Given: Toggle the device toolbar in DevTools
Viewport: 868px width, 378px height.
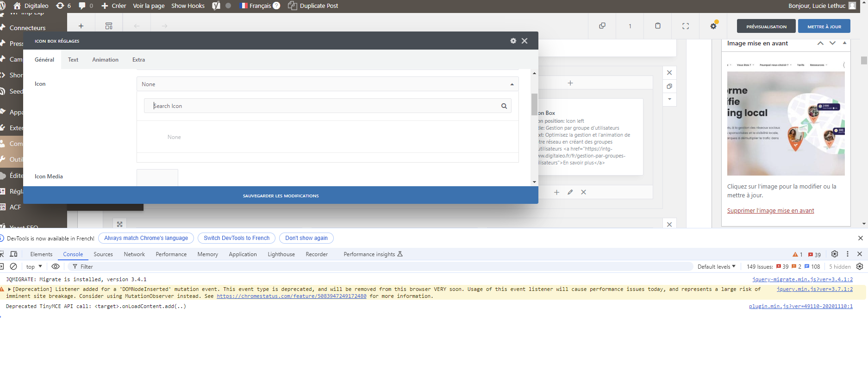Looking at the screenshot, I should (13, 254).
